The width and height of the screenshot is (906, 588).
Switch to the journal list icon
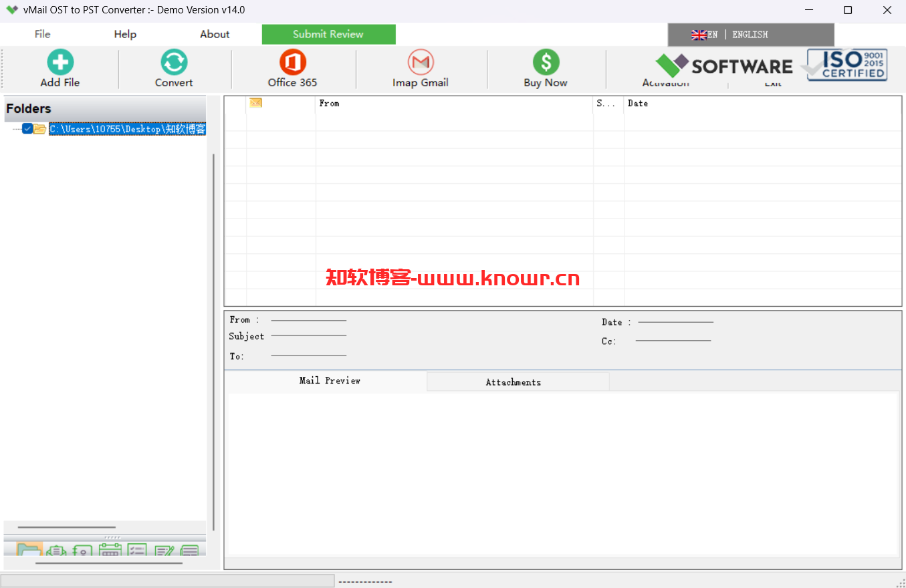point(190,550)
